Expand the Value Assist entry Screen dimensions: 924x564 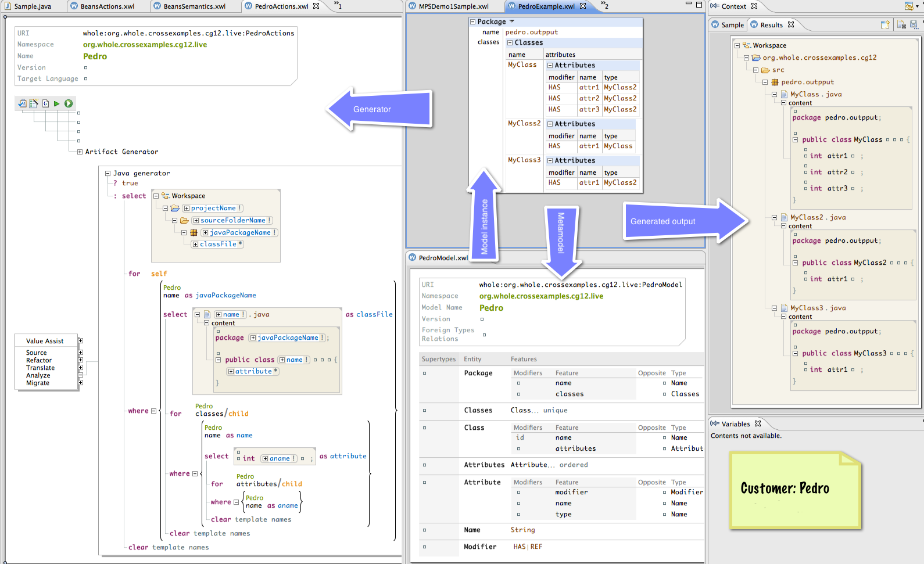click(x=80, y=341)
